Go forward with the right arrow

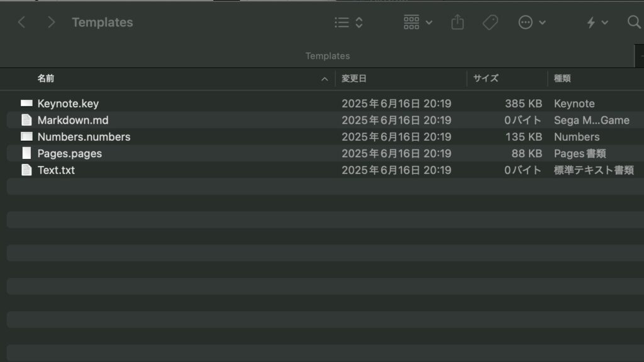[x=51, y=22]
